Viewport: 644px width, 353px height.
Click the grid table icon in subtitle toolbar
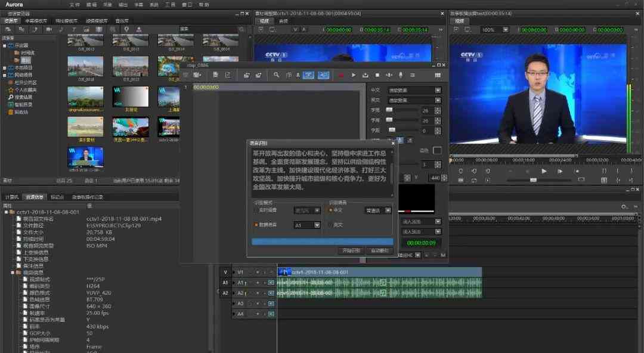(x=438, y=75)
